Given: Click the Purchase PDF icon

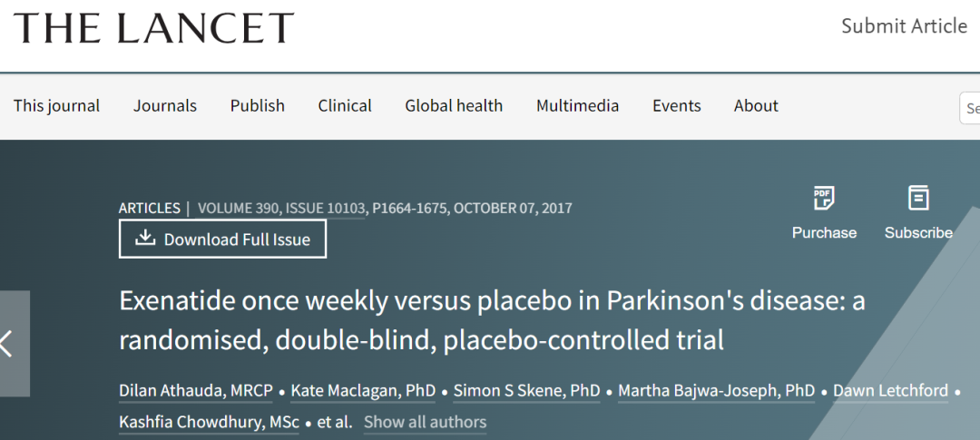Looking at the screenshot, I should (824, 198).
